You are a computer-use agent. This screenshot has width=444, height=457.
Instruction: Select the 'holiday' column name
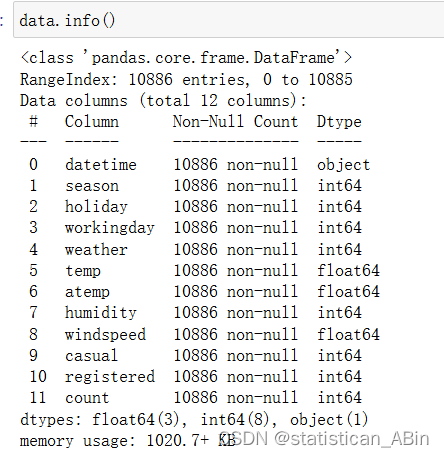click(x=96, y=207)
